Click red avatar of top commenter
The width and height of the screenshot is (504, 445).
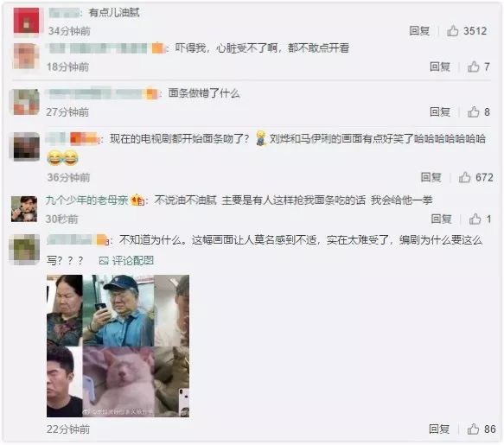tap(26, 22)
